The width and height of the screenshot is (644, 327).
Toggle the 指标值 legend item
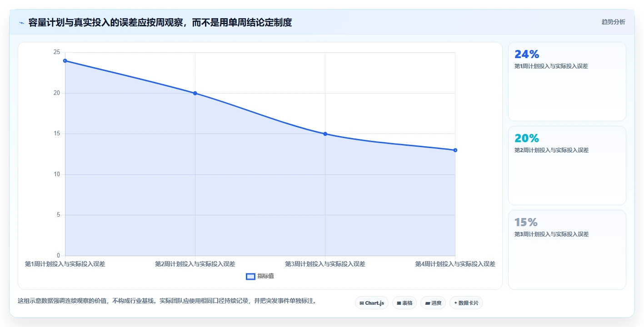tap(260, 276)
